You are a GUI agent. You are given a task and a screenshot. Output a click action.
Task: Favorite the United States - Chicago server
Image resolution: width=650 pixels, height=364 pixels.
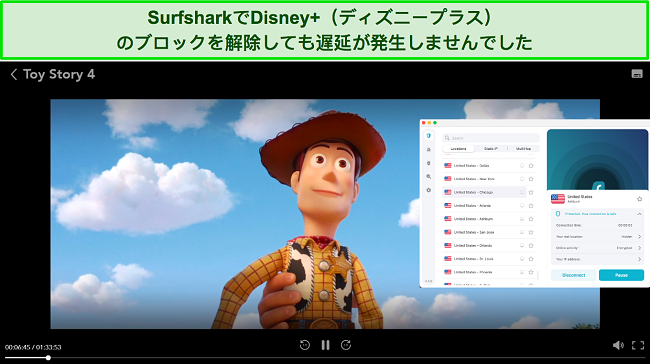coord(531,192)
